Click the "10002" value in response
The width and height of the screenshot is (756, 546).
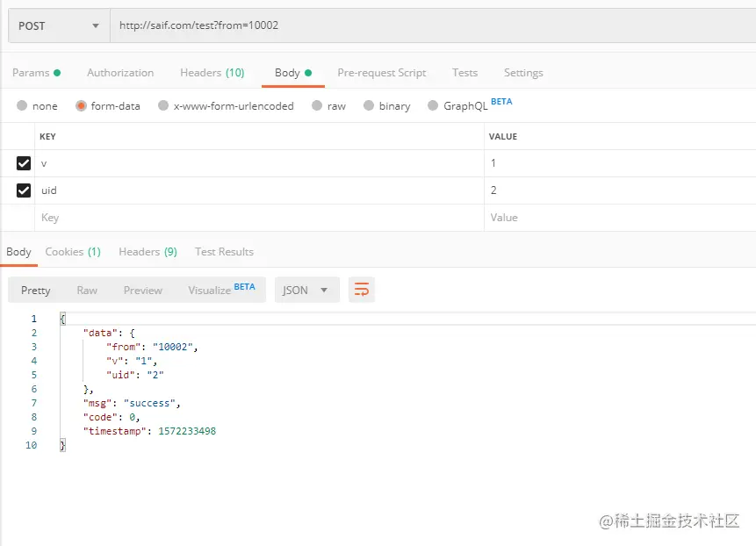click(173, 347)
